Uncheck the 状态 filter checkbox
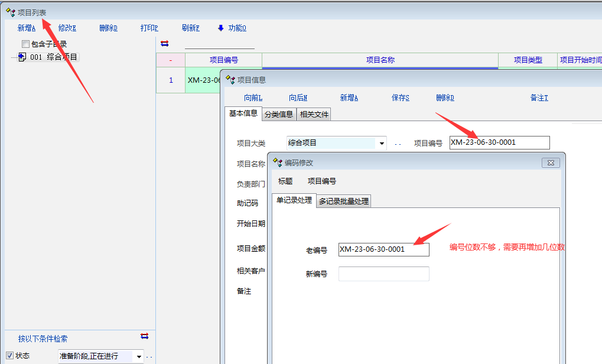 [9, 356]
